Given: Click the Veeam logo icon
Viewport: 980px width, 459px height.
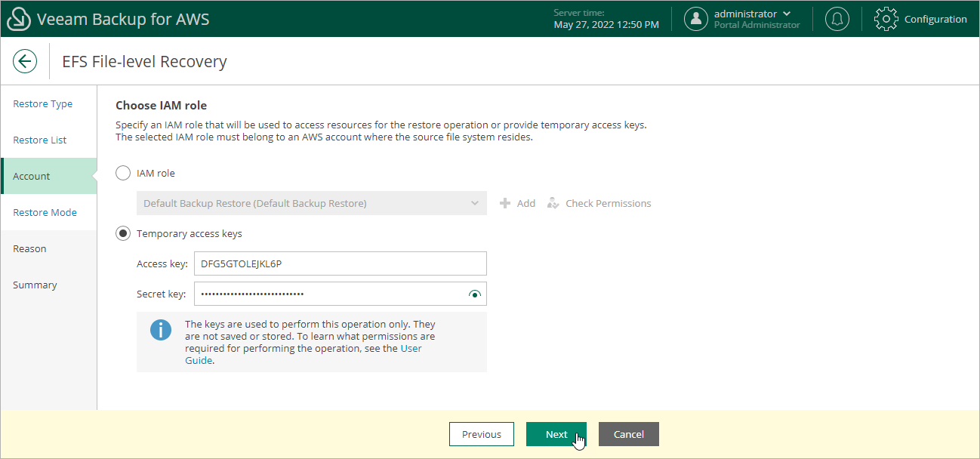Looking at the screenshot, I should coord(18,19).
